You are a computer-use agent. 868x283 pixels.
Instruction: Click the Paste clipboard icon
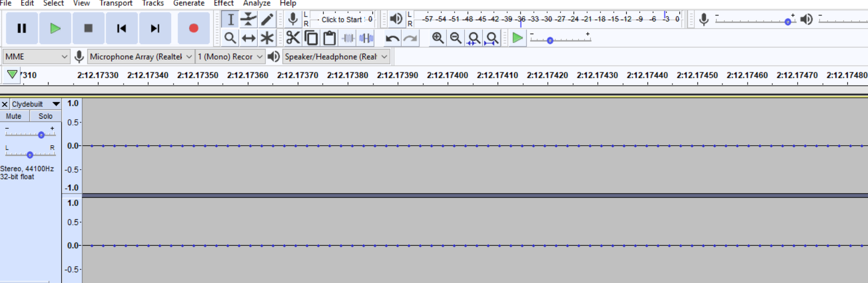pyautogui.click(x=329, y=38)
